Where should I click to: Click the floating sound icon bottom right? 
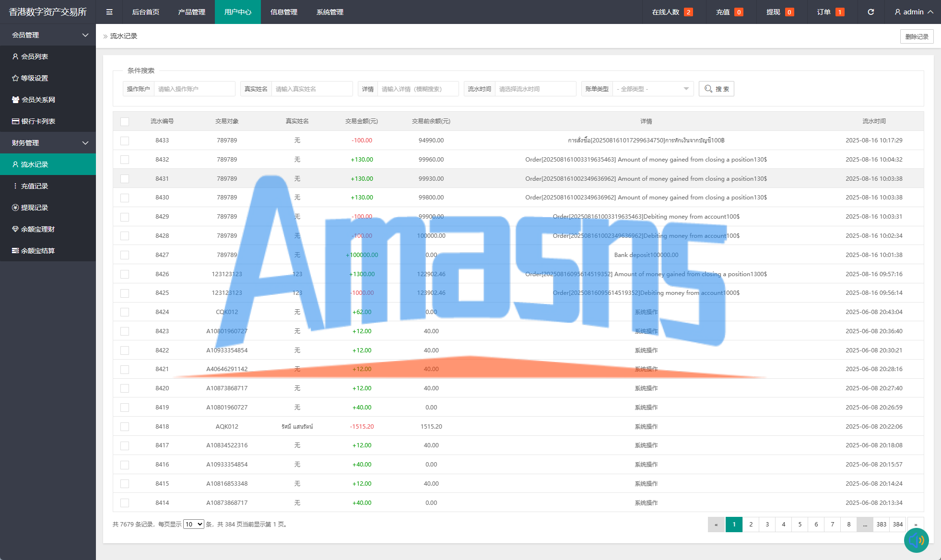pos(916,540)
